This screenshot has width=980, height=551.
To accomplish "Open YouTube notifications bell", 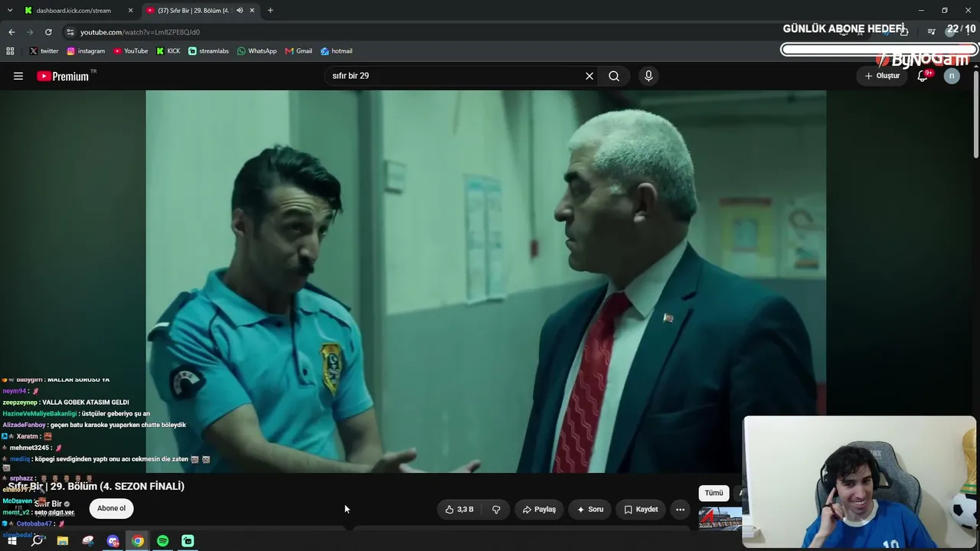I will pos(923,76).
